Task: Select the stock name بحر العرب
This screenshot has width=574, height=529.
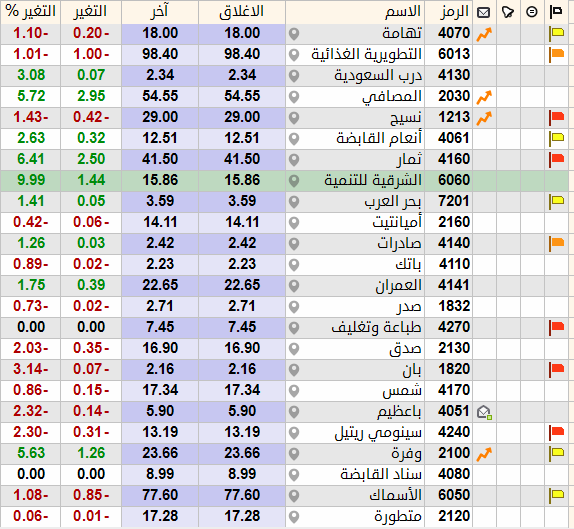Action: 393,201
